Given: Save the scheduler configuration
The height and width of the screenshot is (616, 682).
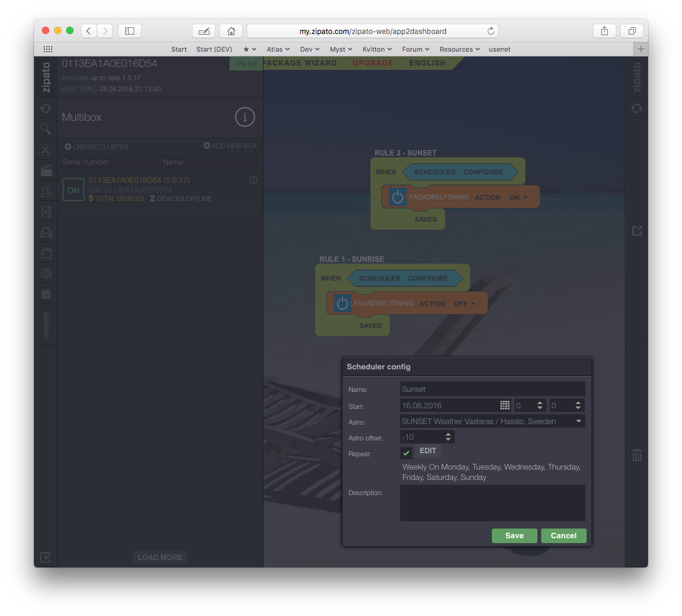Looking at the screenshot, I should coord(514,535).
